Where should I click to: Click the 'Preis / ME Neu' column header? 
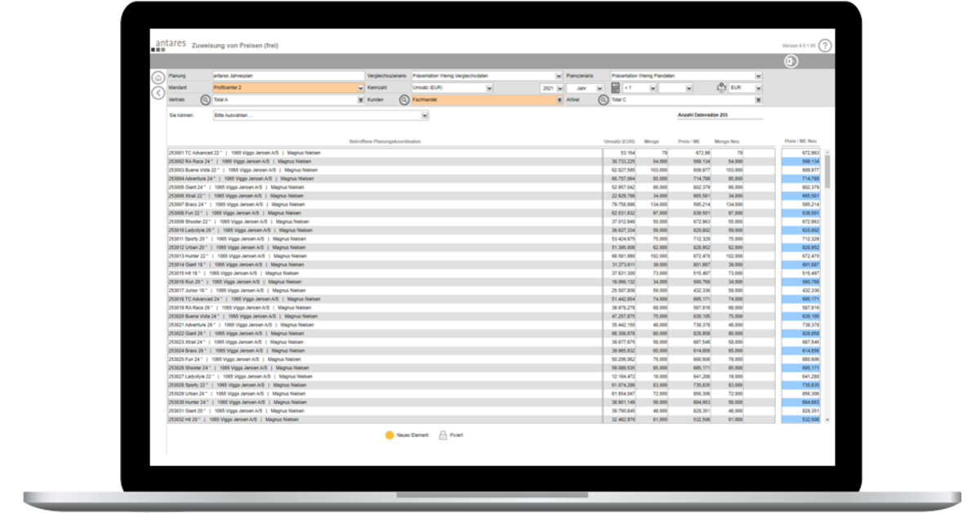[800, 141]
